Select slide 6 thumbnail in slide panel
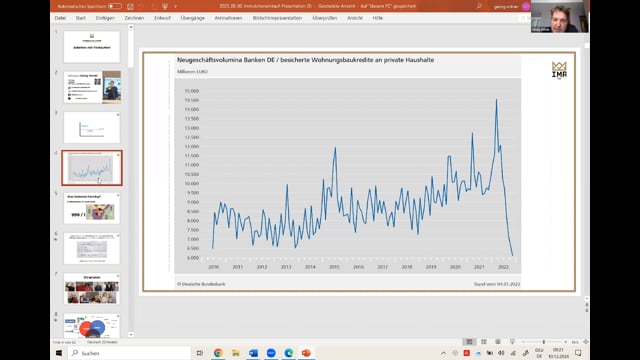The width and height of the screenshot is (640, 360). point(92,248)
